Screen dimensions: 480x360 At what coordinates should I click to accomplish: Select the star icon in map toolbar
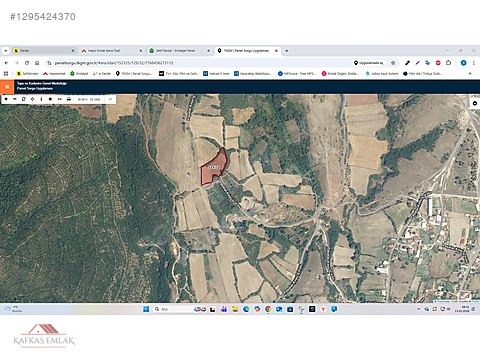point(50,99)
